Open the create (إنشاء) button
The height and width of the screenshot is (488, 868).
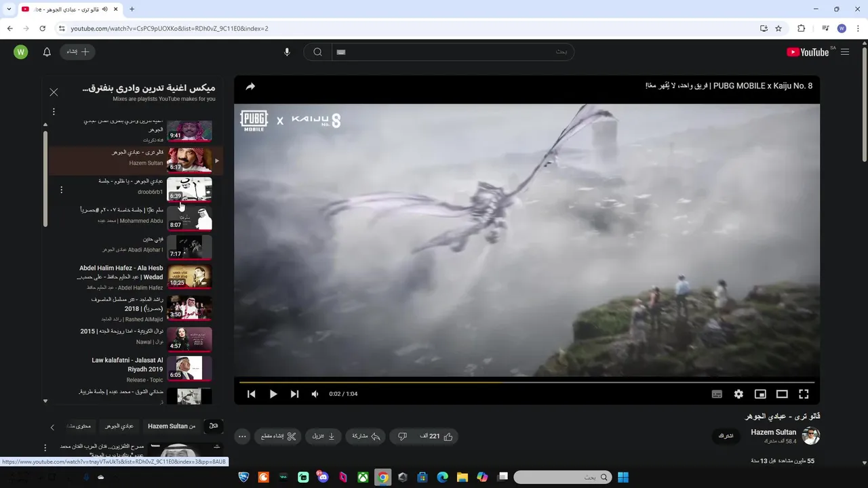point(78,52)
